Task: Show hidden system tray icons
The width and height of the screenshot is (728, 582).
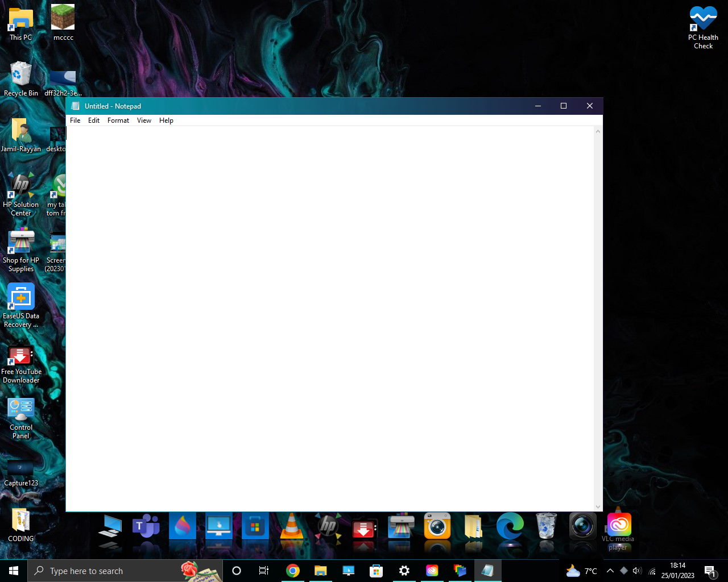Action: [610, 571]
